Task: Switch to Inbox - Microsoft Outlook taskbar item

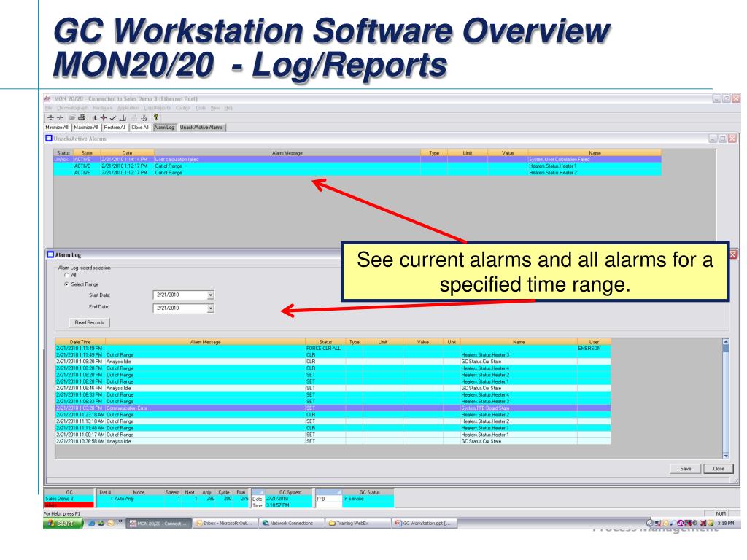Action: [224, 524]
